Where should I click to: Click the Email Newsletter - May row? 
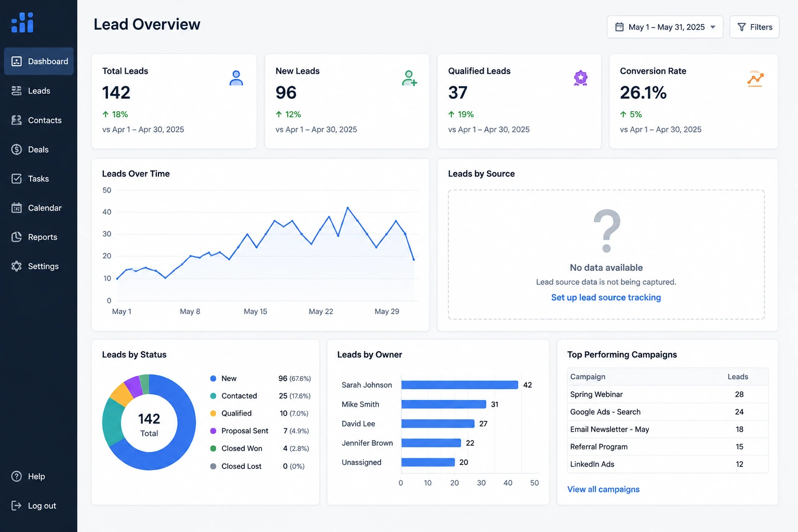click(668, 429)
